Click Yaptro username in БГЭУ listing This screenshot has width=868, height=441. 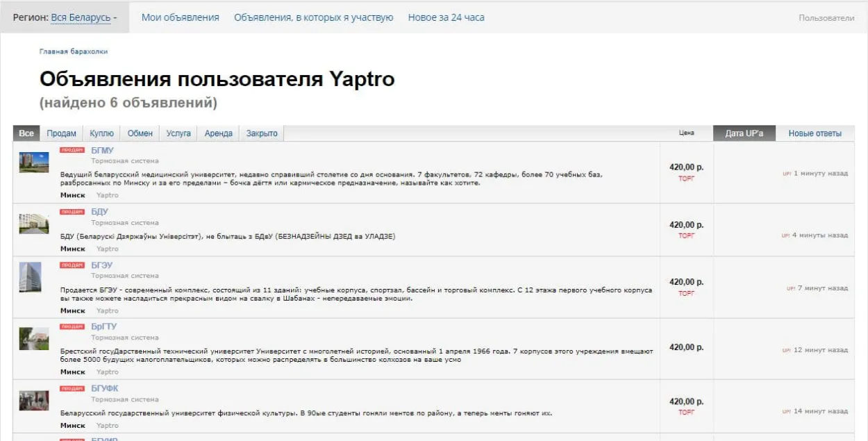pos(108,310)
